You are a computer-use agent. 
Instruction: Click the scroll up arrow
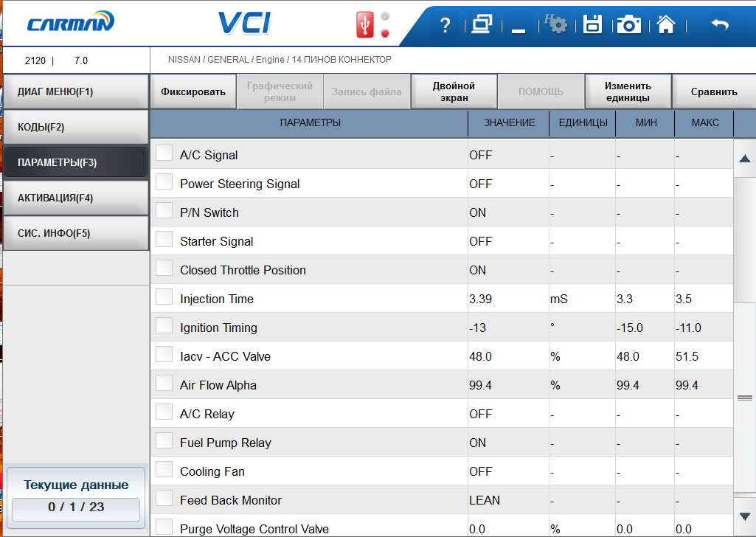pos(744,159)
